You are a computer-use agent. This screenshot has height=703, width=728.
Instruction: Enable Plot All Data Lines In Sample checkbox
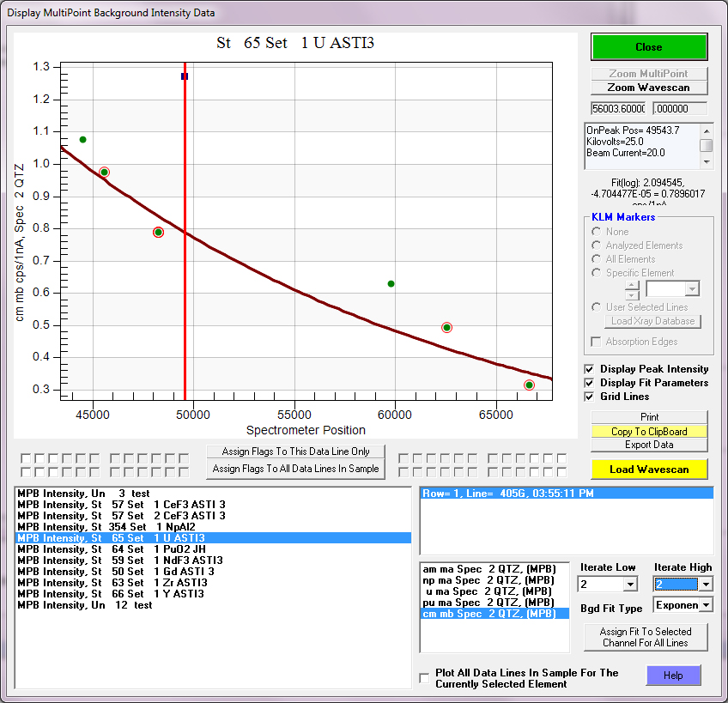(424, 678)
